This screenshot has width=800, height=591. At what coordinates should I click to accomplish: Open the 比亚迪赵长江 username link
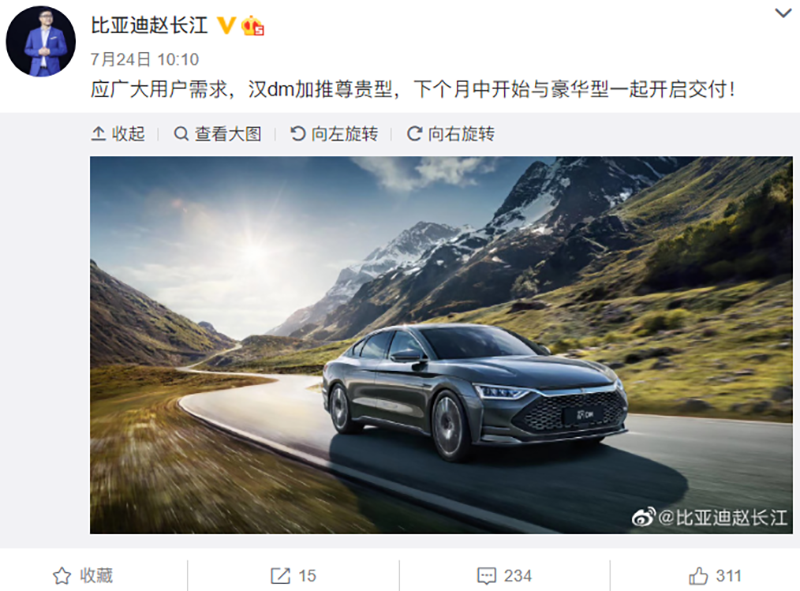click(149, 25)
